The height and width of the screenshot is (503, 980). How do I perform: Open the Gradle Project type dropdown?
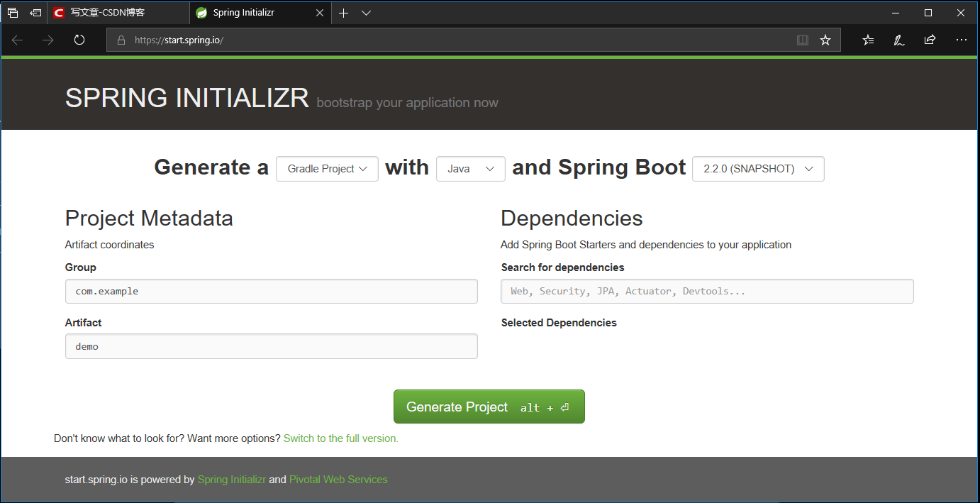tap(327, 169)
